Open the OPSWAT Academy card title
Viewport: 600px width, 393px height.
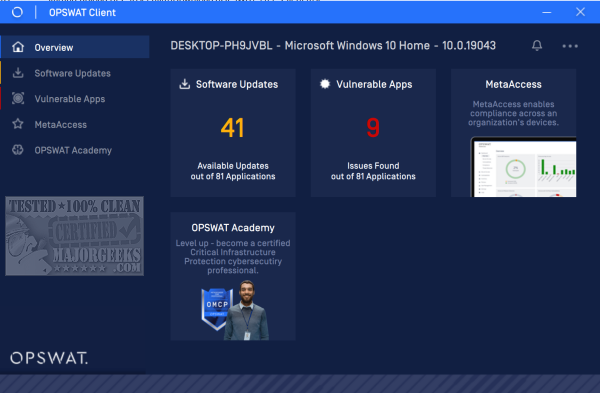point(233,228)
